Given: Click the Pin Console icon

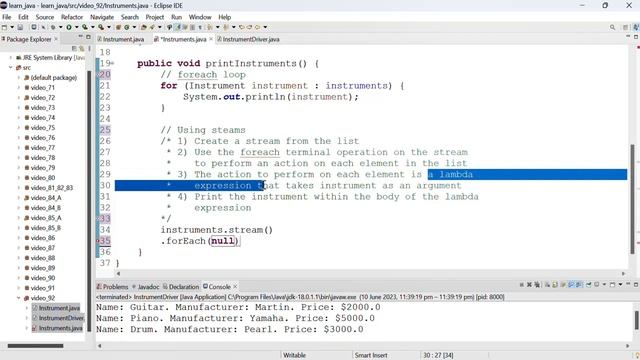Looking at the screenshot, I should [588, 284].
